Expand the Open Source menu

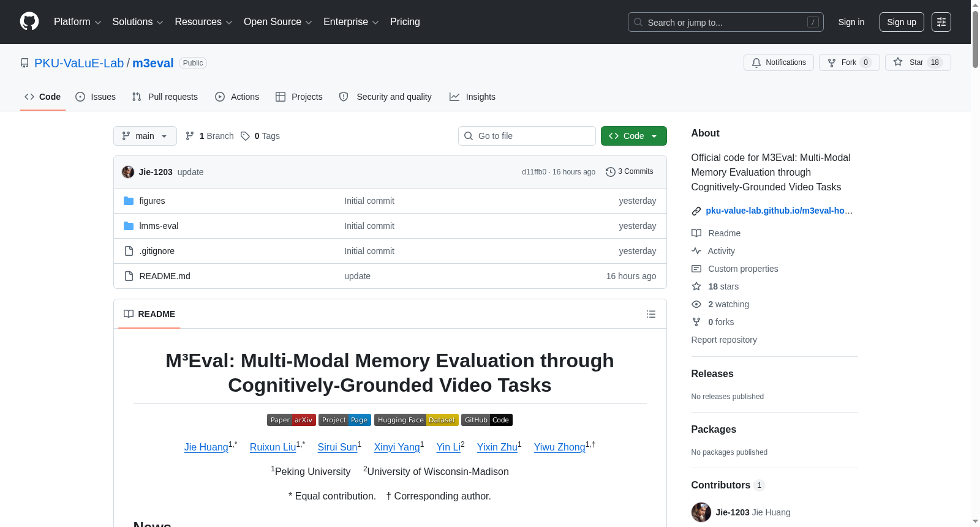pyautogui.click(x=278, y=22)
